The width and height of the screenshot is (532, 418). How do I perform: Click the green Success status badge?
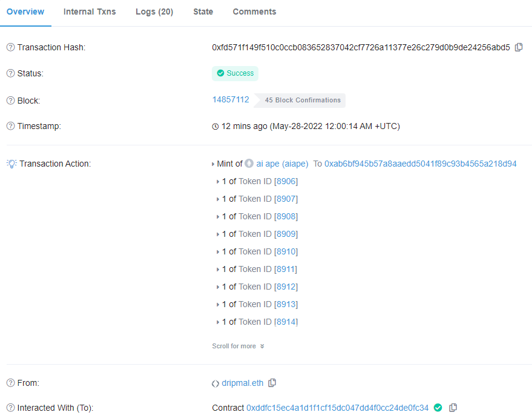point(235,73)
